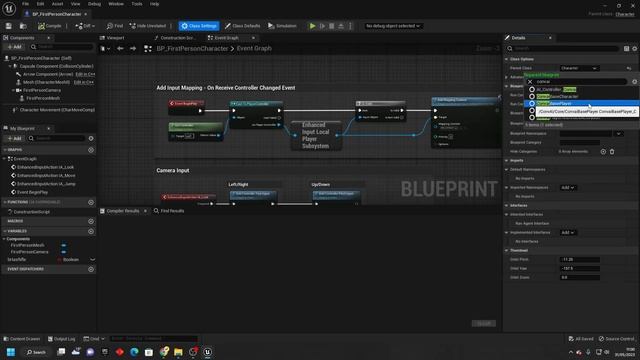Open Details panel settings gear icon

[x=635, y=49]
